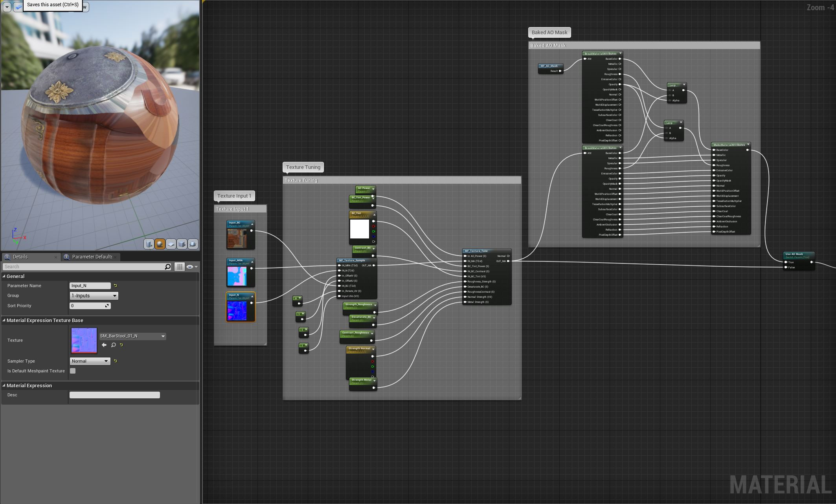
Task: Collapse the General section
Action: [4, 277]
